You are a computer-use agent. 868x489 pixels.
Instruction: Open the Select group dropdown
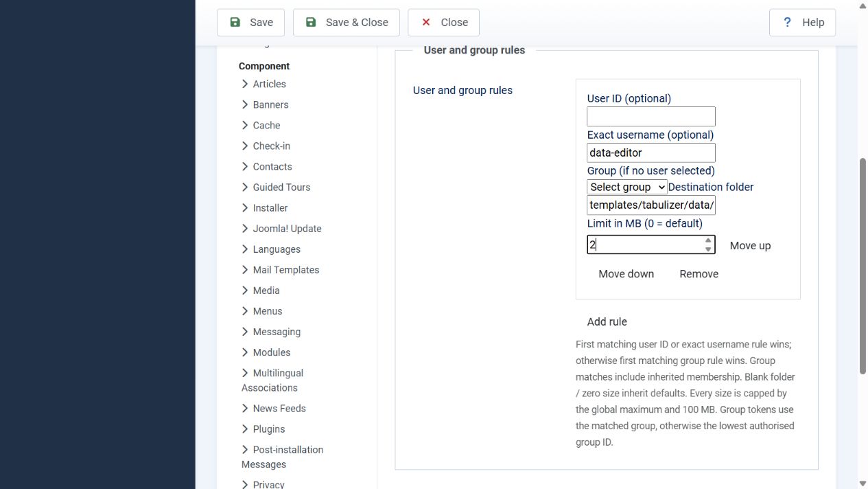[627, 187]
